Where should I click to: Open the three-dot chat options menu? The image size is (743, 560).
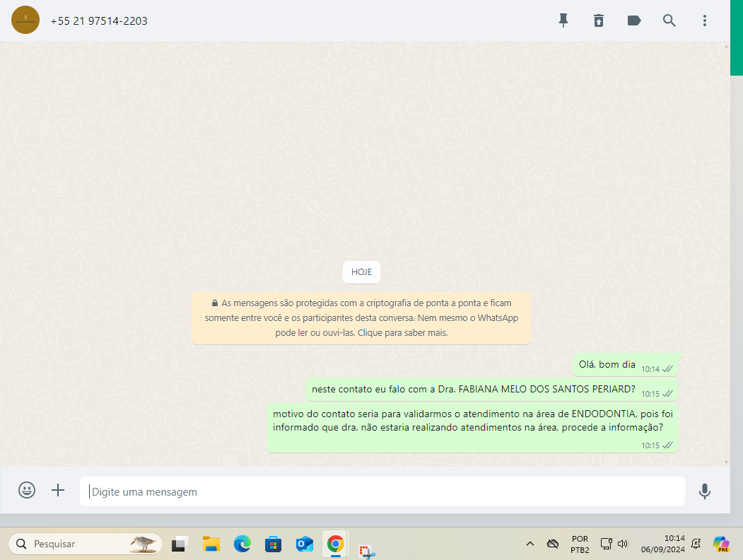(x=705, y=21)
